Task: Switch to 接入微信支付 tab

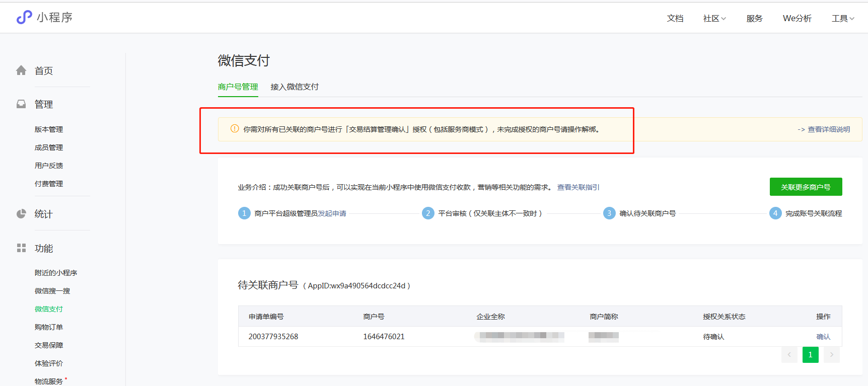Action: point(295,87)
